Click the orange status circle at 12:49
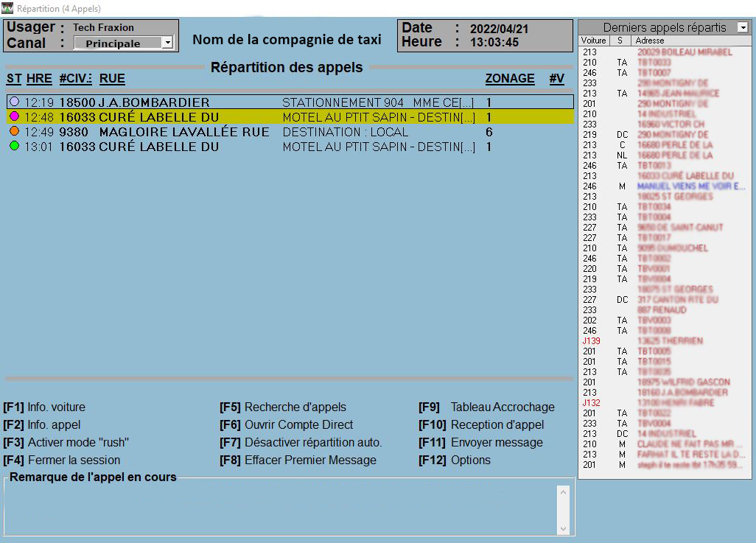This screenshot has width=756, height=543. point(15,131)
